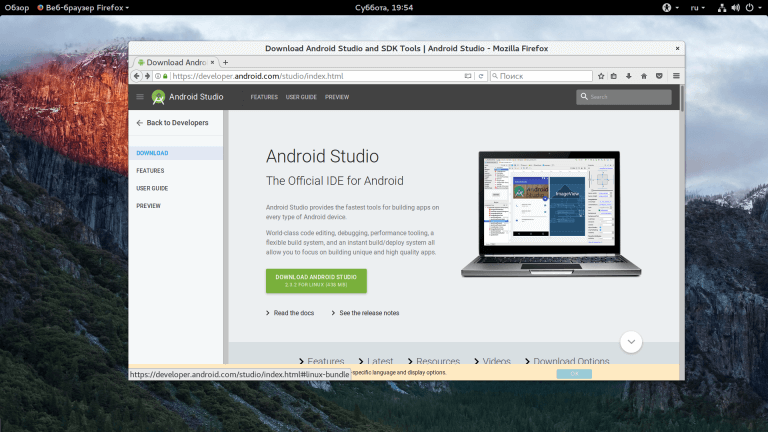Toggle Android Studio site navigation hamburger
Screen dimensions: 768x432
click(x=140, y=96)
